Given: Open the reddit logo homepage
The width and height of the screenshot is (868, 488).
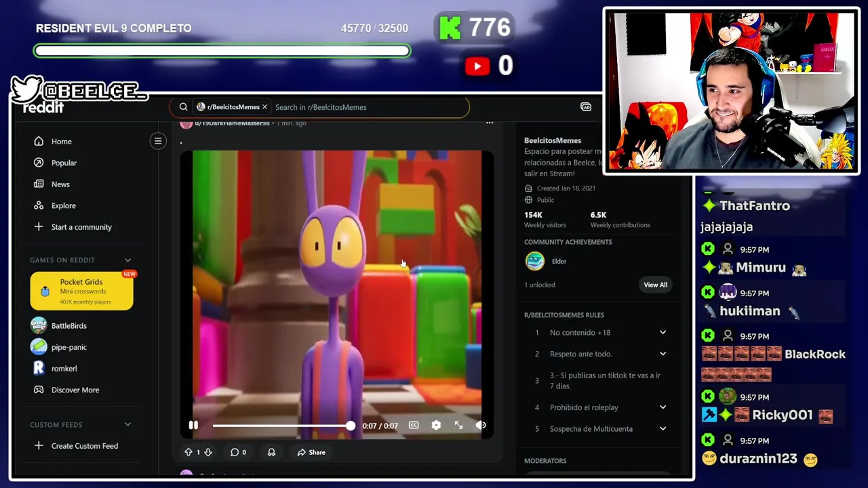Looking at the screenshot, I should pyautogui.click(x=43, y=108).
